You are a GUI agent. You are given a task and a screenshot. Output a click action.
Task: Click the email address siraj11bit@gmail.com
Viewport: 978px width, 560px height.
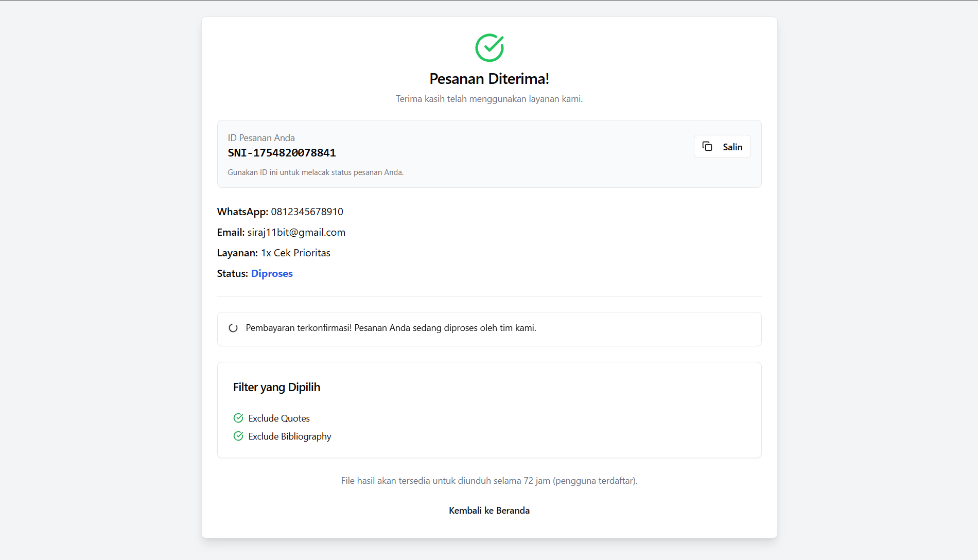(x=296, y=232)
